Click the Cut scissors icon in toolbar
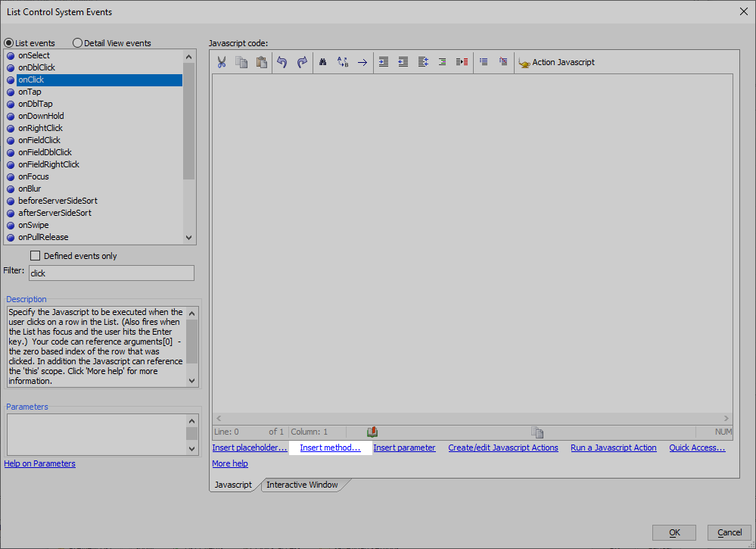Viewport: 756px width, 549px height. pos(221,62)
